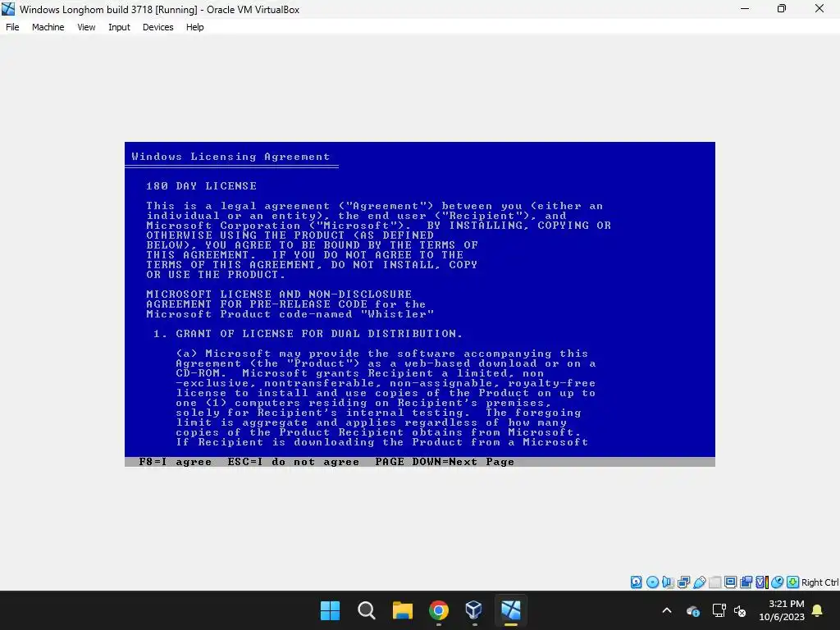
Task: Click the Right Ctrl host key label
Action: point(820,582)
